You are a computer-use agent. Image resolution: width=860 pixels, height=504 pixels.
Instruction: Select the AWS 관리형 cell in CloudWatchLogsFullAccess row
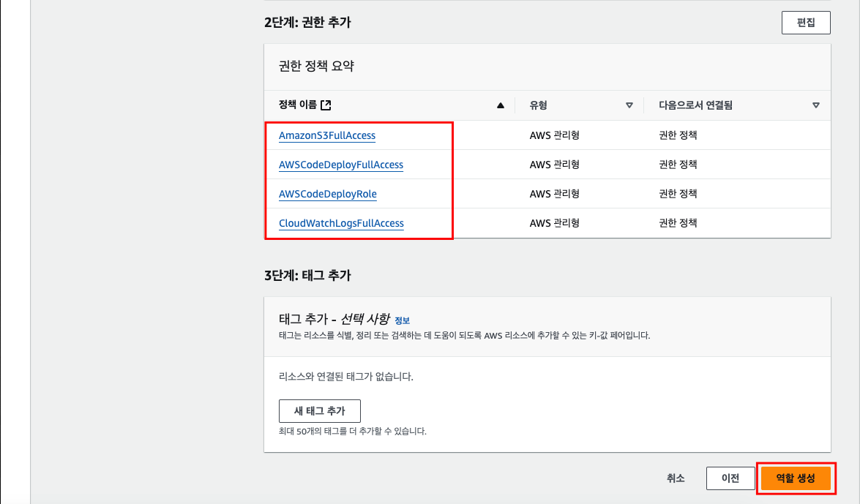coord(554,223)
